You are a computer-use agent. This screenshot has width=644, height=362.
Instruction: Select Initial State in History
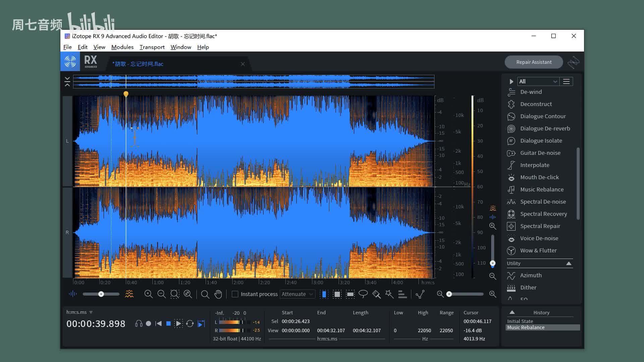(x=520, y=321)
